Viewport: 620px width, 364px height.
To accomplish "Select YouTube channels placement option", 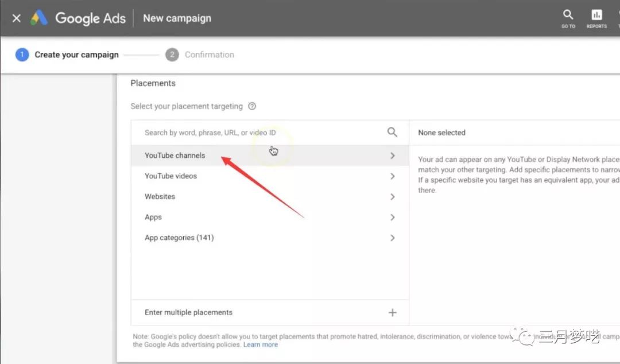I will pos(175,156).
